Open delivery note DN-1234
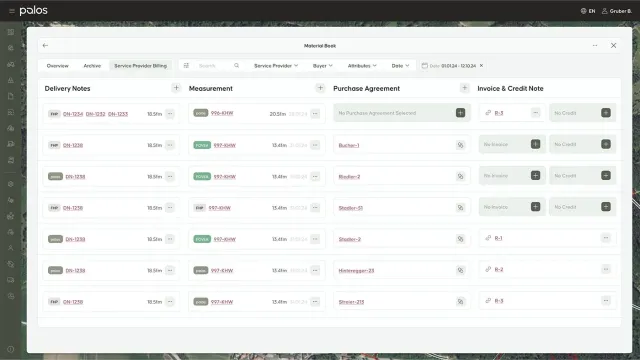 (73, 114)
